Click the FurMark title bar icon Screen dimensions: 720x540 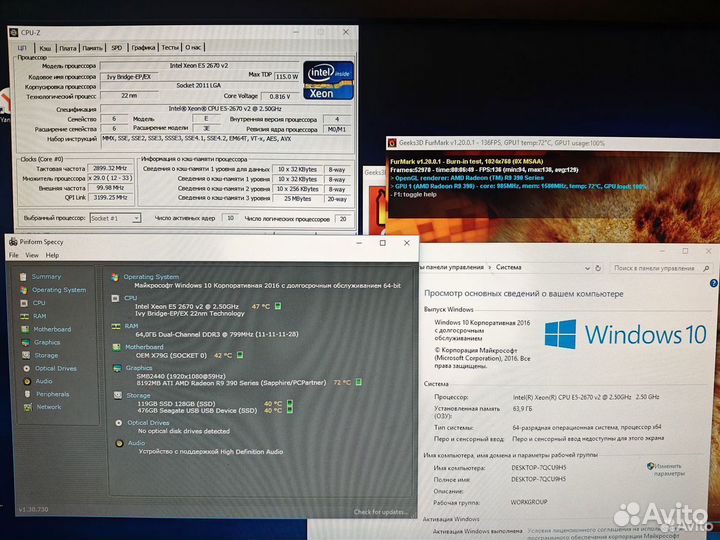(393, 143)
